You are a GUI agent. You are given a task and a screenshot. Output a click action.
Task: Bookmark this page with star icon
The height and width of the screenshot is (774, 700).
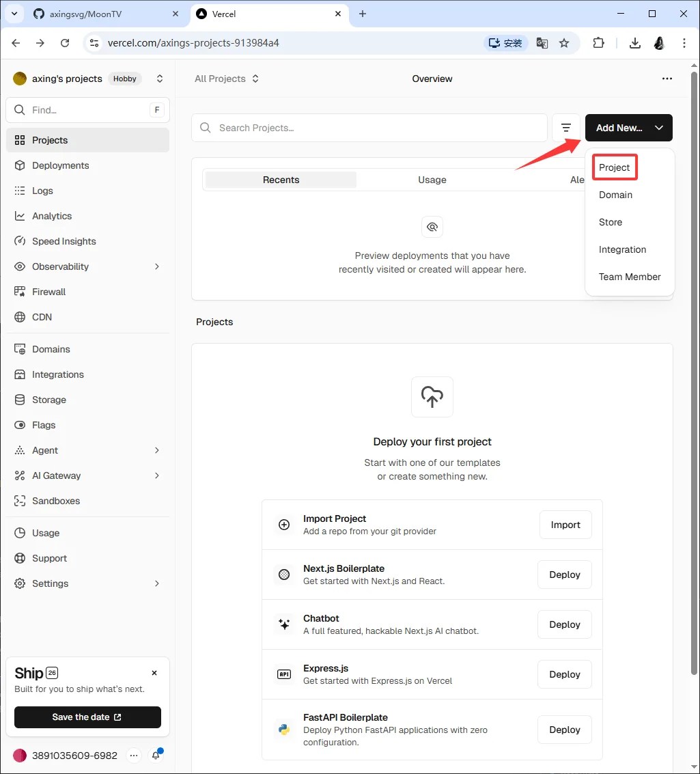tap(564, 43)
